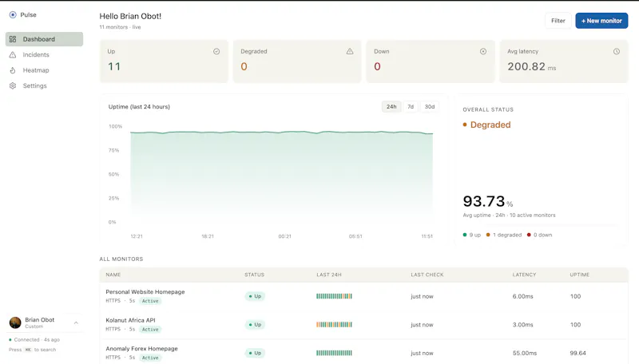Create a new monitor
Screen dimensions: 639x364
(x=601, y=21)
